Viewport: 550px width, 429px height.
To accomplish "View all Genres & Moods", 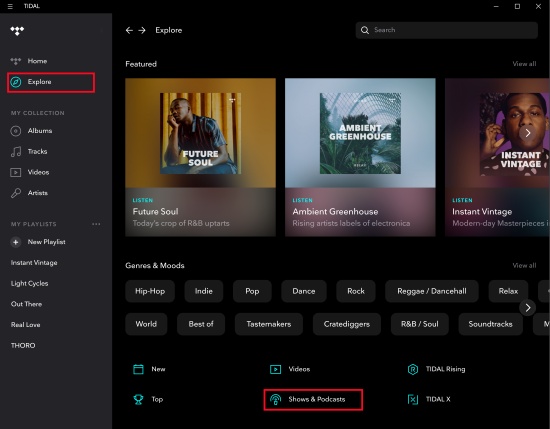I will pos(524,266).
